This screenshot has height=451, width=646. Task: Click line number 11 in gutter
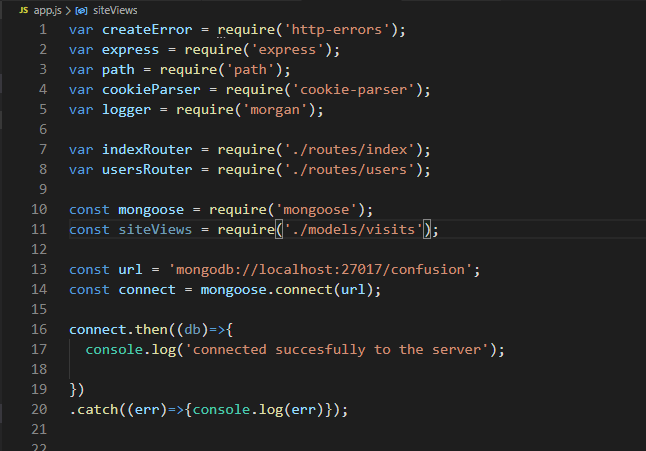[39, 229]
